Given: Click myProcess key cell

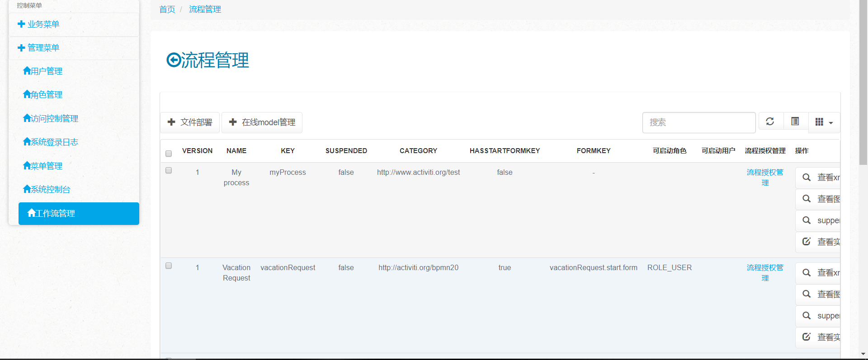Looking at the screenshot, I should click(288, 173).
